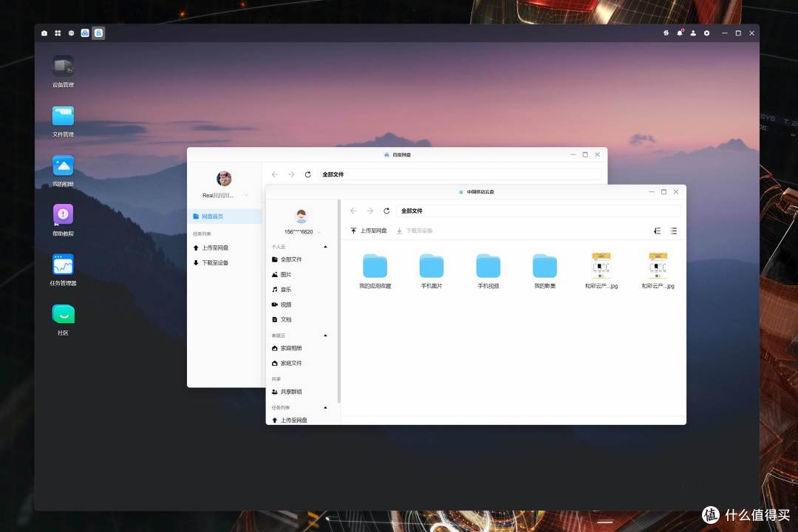
Task: Select 网盘首页 in 百度网盘 window
Action: 225,216
